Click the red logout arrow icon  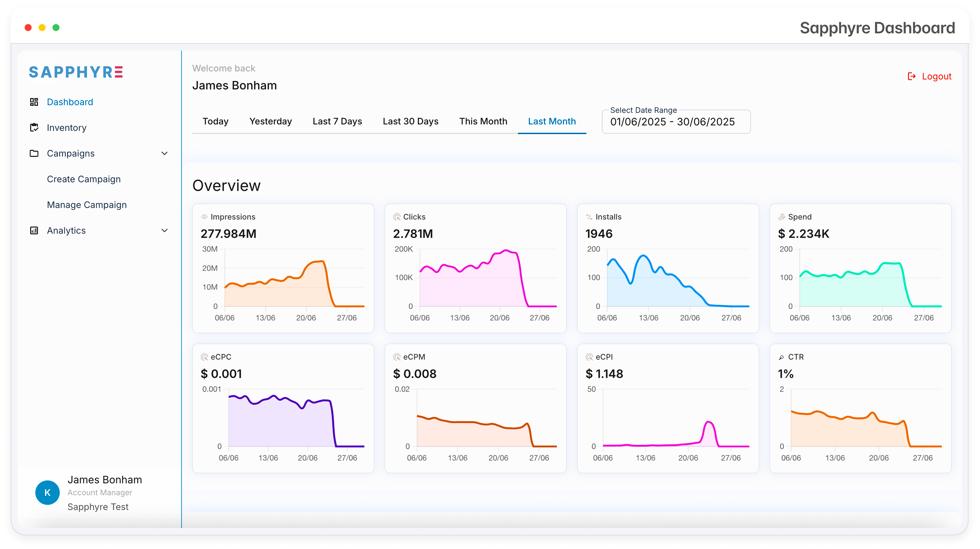tap(912, 76)
